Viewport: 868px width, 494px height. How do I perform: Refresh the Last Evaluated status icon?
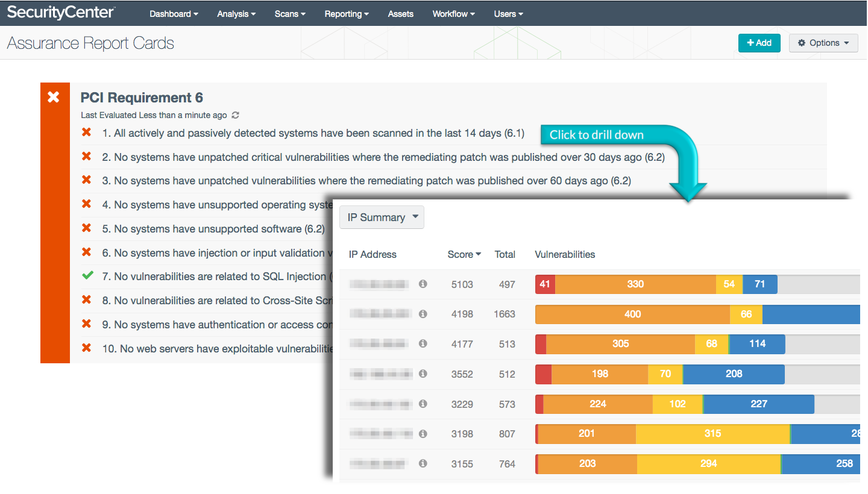tap(236, 115)
